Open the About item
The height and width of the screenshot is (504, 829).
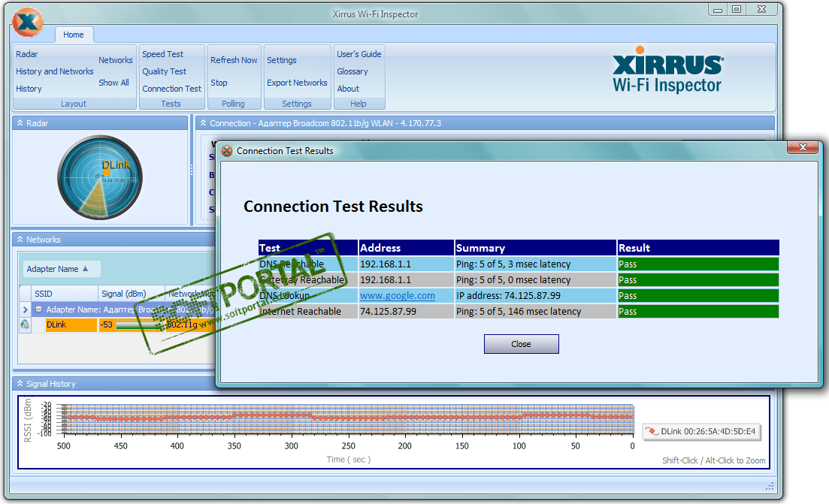348,89
